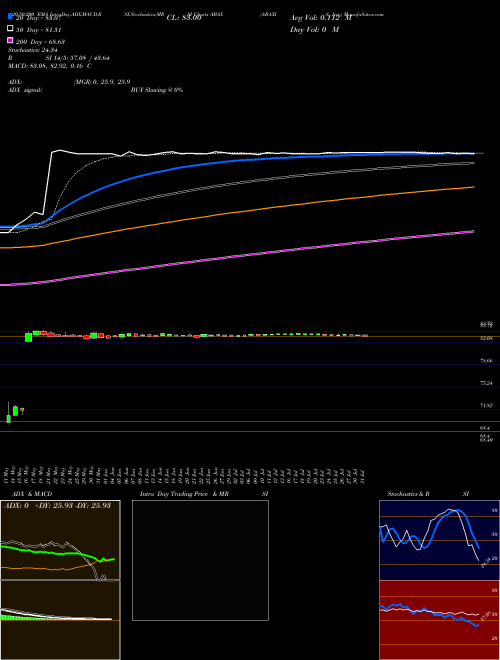Screen dimensions: 500x660
Task: Click the 'Stochastics: 24.34' reading
Action: [x=32, y=50]
